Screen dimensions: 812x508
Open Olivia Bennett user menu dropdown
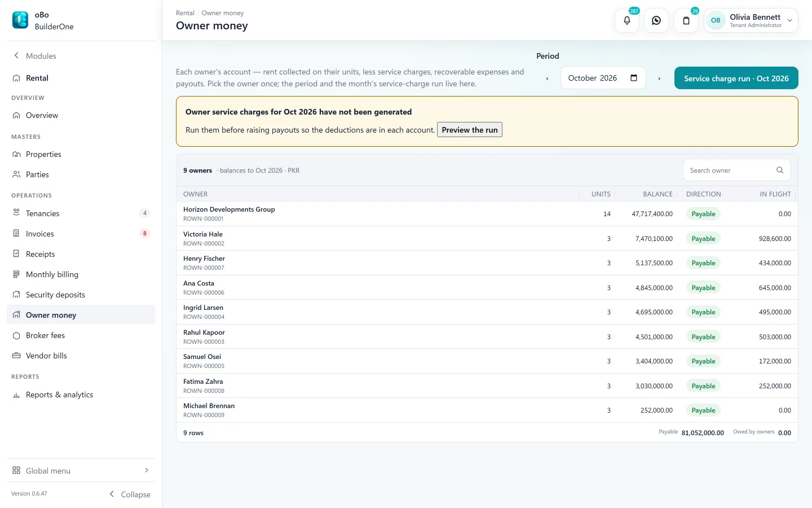click(x=751, y=20)
